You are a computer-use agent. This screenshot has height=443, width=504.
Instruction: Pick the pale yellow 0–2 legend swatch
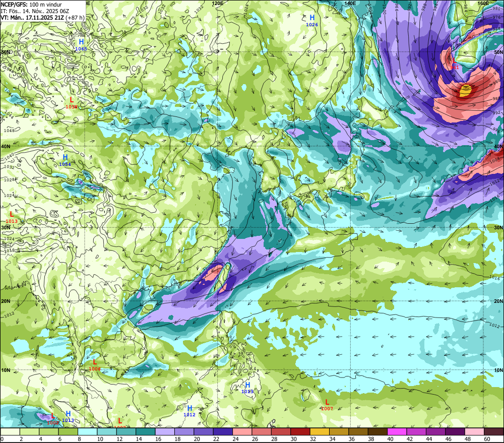(10, 432)
